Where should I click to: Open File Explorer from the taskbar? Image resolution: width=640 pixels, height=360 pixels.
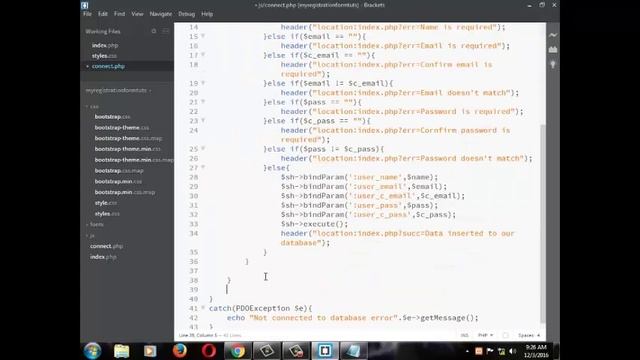(x=121, y=351)
